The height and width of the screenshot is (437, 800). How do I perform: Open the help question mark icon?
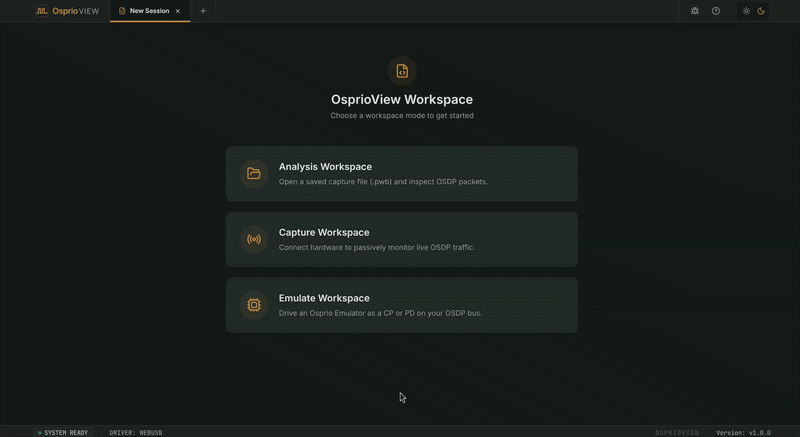716,11
